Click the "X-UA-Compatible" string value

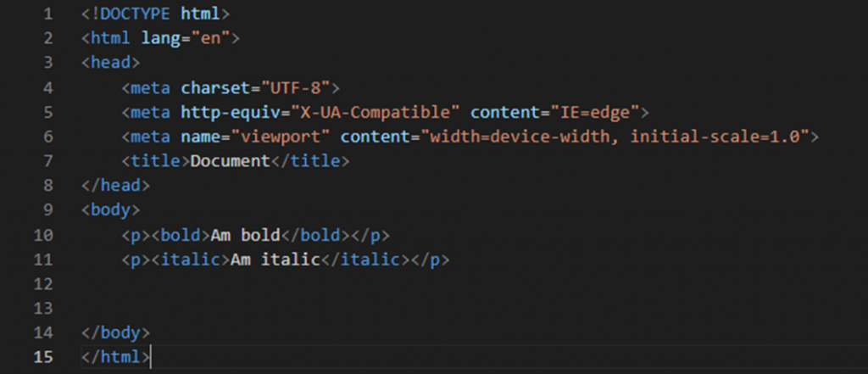(x=376, y=112)
